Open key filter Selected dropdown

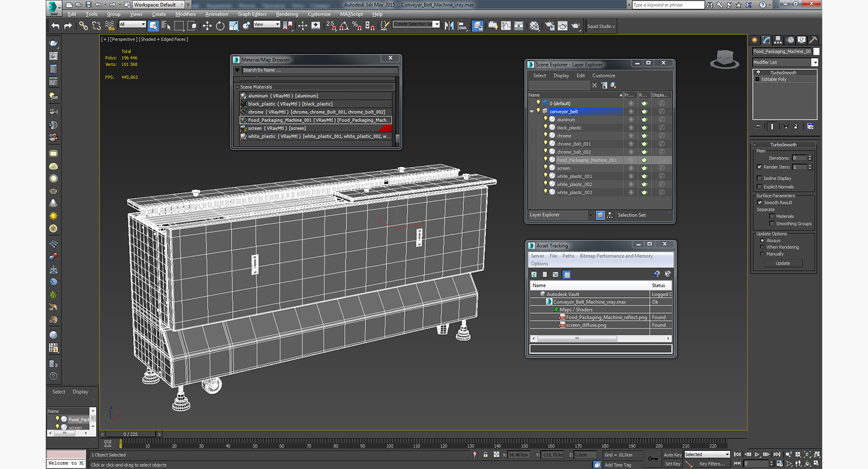[x=707, y=454]
